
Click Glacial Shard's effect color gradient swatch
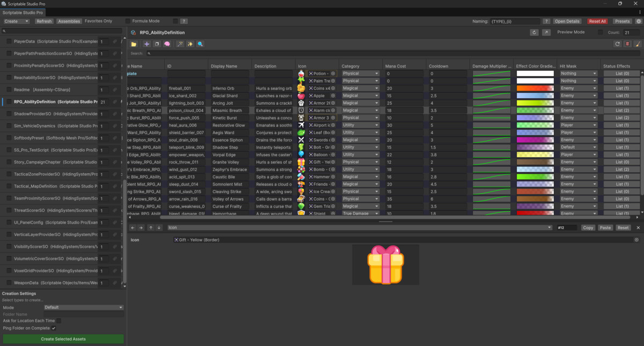point(535,95)
